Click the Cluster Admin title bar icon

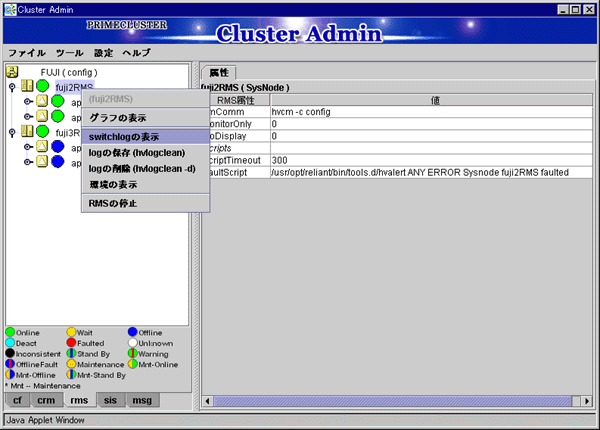tap(10, 10)
